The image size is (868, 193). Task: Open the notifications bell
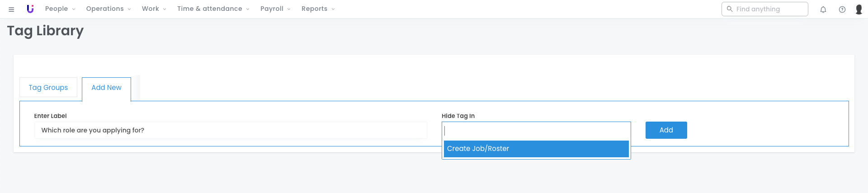[x=823, y=9]
